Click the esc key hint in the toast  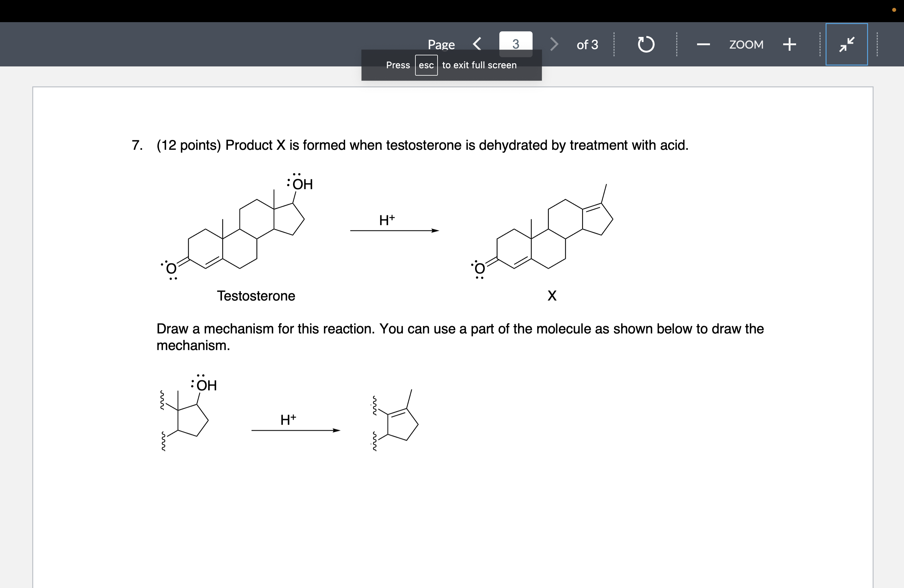426,65
